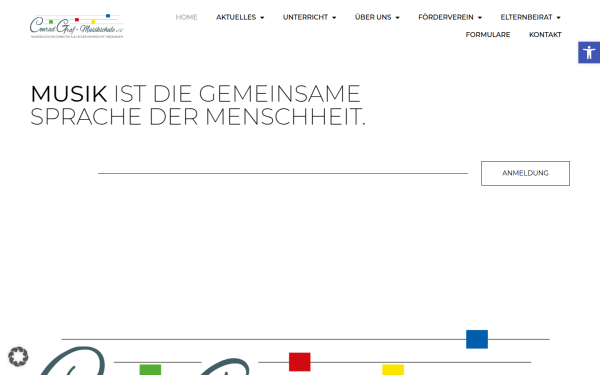Open the Formulare page
600x375 pixels.
click(x=488, y=34)
